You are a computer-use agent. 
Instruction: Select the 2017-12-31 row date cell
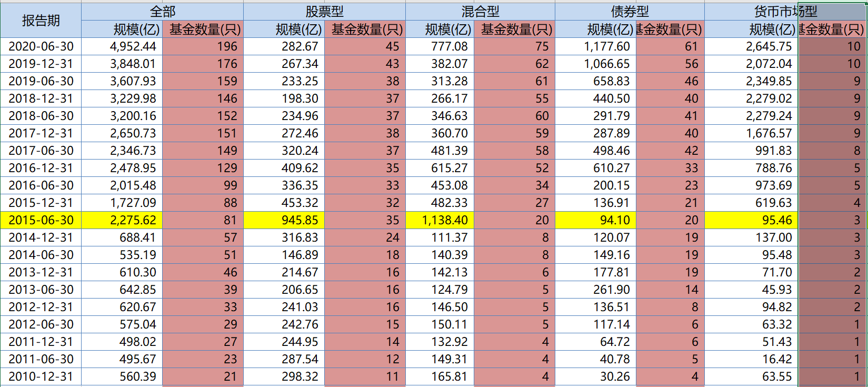(41, 133)
